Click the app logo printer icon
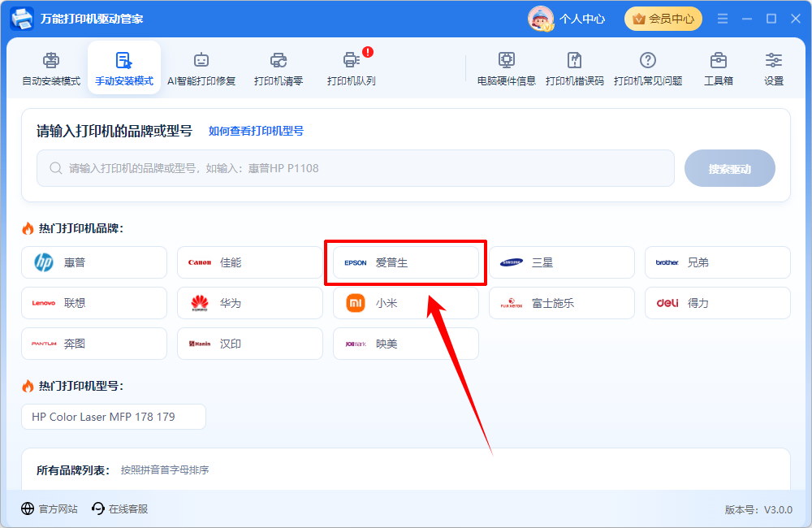The height and width of the screenshot is (528, 812). [22, 19]
